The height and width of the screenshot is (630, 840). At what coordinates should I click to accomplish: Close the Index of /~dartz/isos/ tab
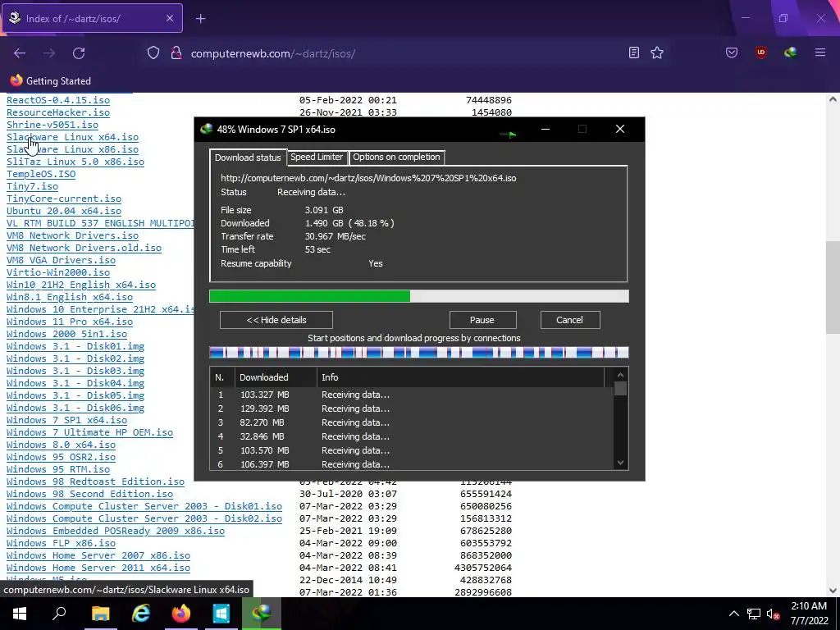pos(169,18)
